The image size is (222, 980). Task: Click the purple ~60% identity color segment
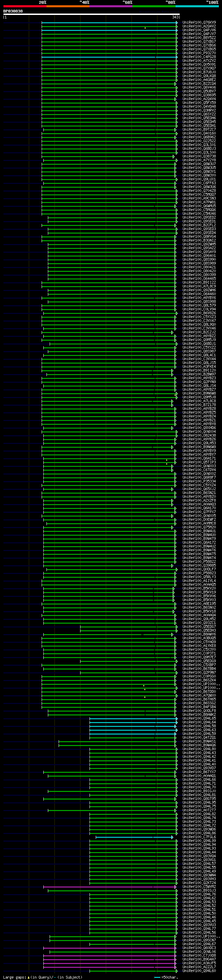111,6
